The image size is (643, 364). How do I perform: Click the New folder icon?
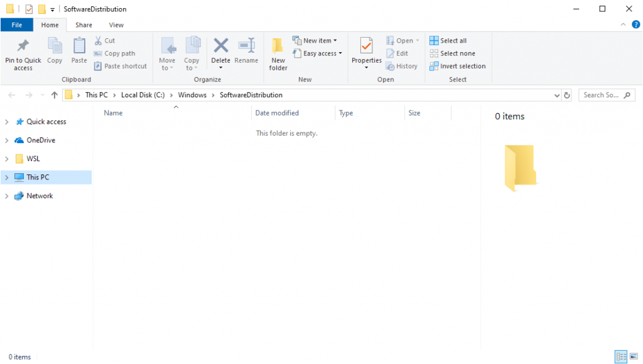click(x=278, y=46)
